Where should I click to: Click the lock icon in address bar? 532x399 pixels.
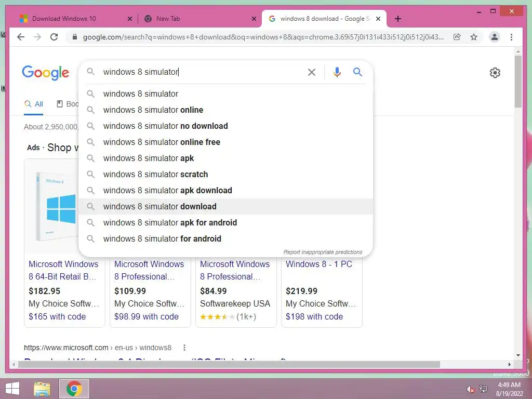75,37
